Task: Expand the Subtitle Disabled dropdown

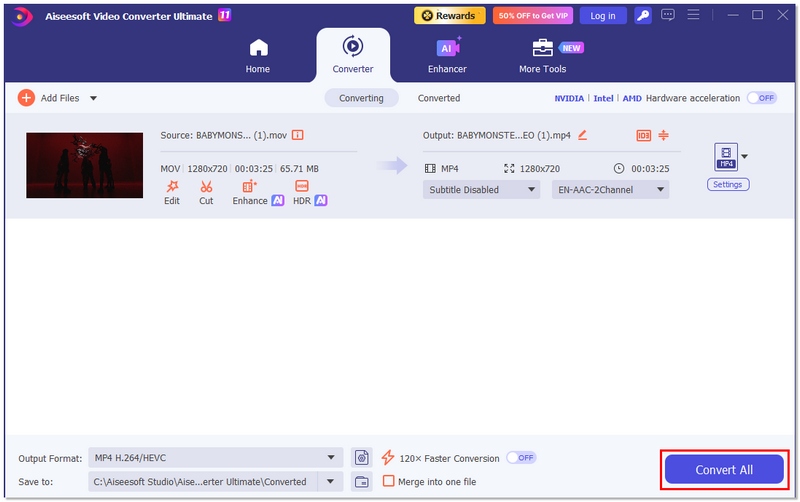Action: [x=481, y=189]
